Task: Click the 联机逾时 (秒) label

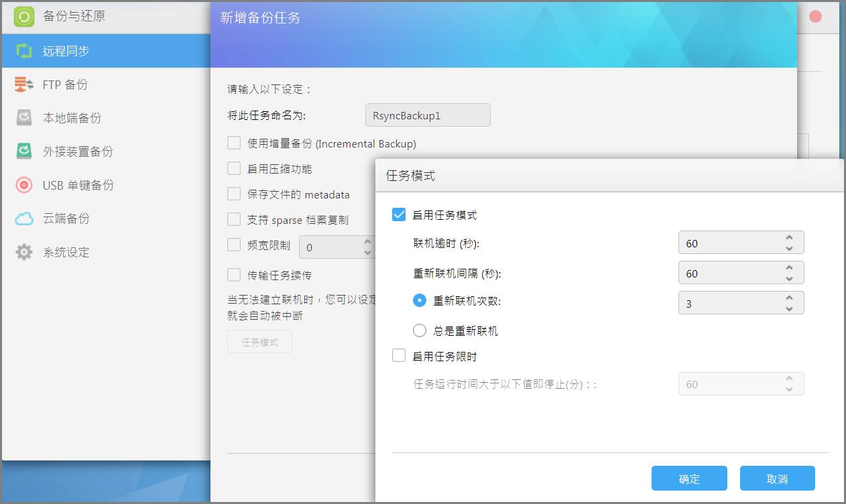Action: [446, 243]
